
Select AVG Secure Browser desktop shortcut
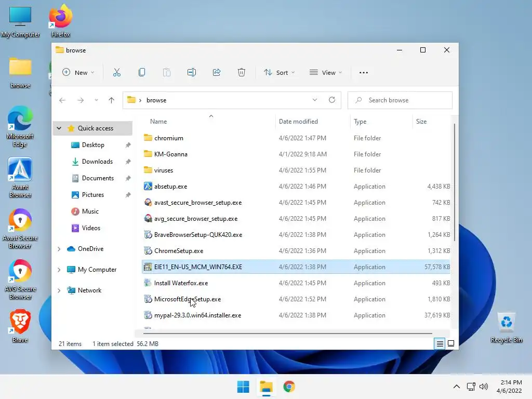(20, 280)
